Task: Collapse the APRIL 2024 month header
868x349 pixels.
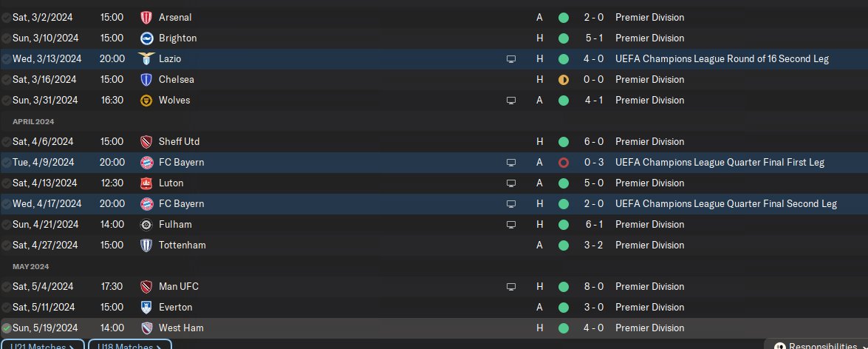Action: (x=33, y=121)
